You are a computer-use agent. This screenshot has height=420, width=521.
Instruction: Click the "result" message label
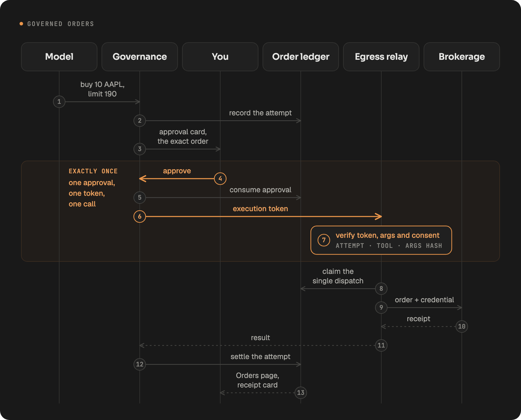260,338
